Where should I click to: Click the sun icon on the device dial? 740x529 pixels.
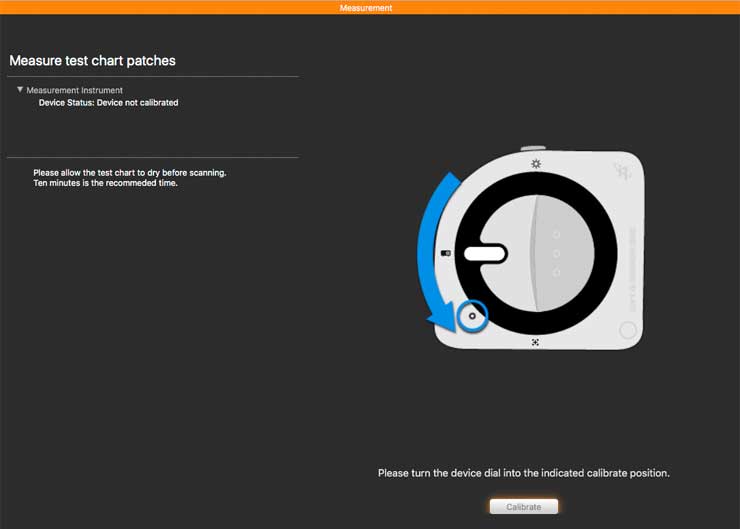pyautogui.click(x=536, y=164)
